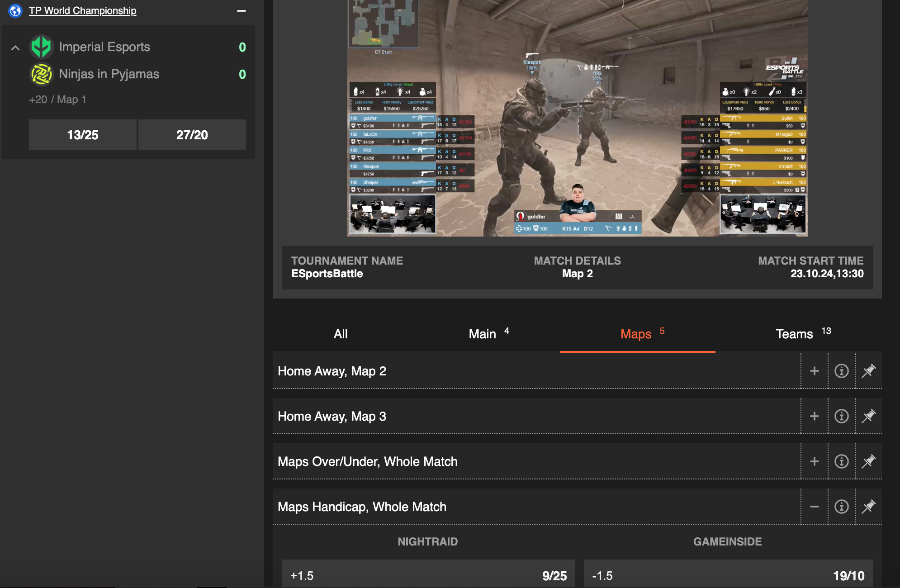
Task: Select the Imperial Esports team name
Action: pyautogui.click(x=104, y=47)
